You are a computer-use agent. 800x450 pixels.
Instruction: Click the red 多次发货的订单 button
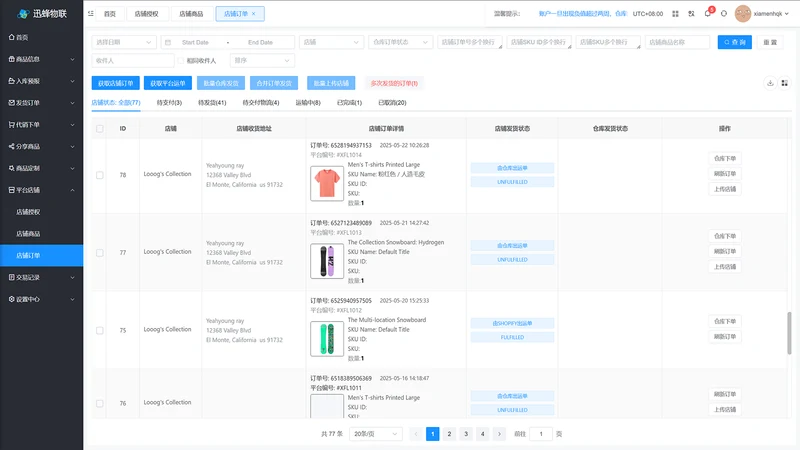pyautogui.click(x=394, y=83)
